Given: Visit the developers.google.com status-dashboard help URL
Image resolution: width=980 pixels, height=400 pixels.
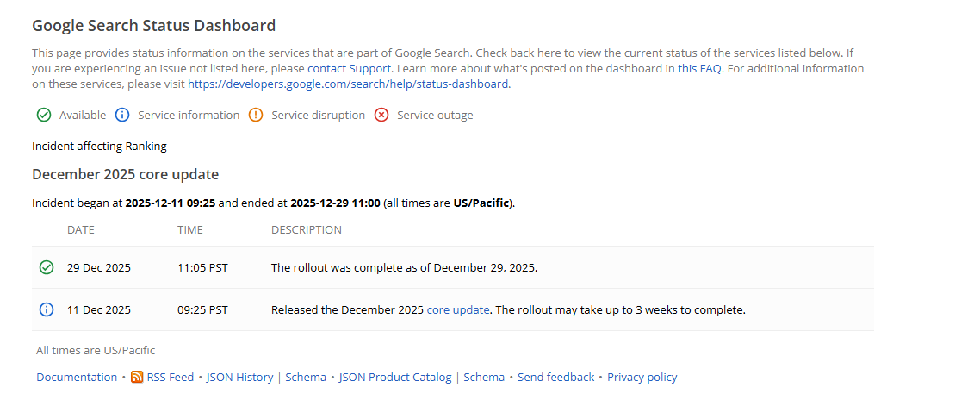Looking at the screenshot, I should 348,84.
